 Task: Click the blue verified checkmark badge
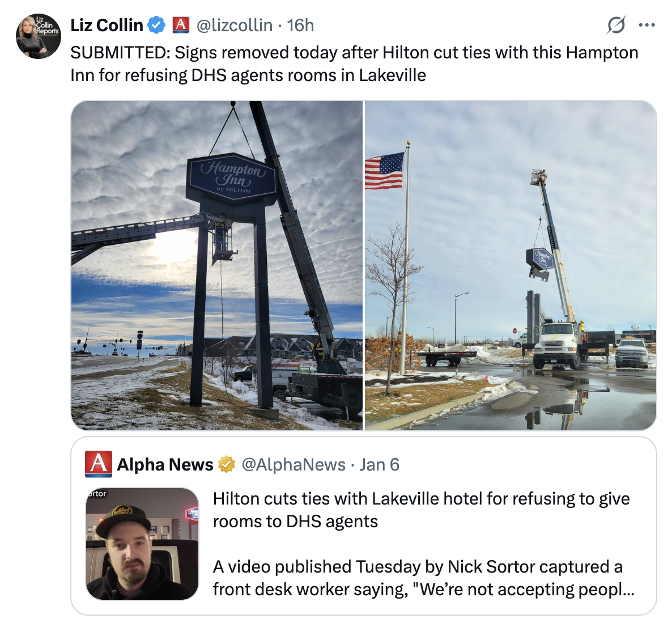[156, 25]
